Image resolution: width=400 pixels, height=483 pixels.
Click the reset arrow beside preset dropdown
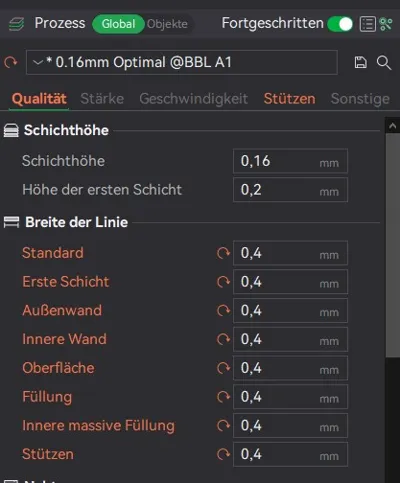tap(11, 62)
